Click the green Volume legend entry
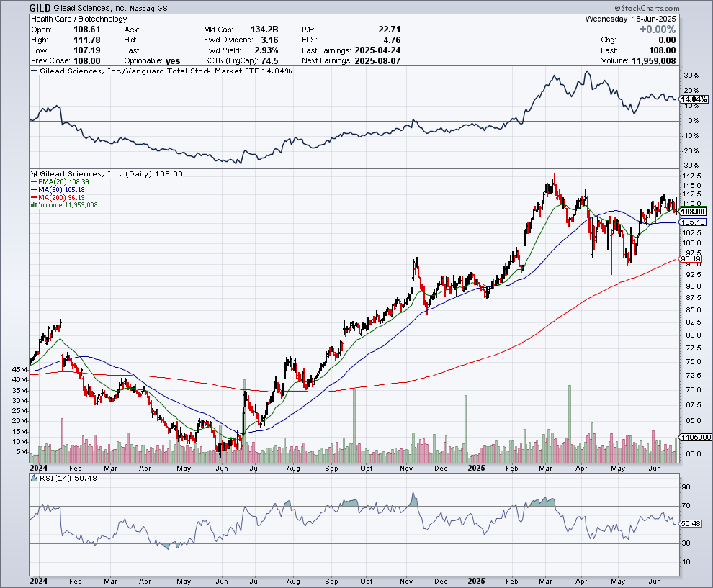Image resolution: width=713 pixels, height=588 pixels. click(68, 205)
